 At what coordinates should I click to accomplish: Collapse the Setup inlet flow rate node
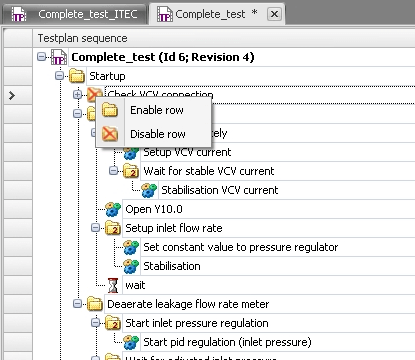click(x=95, y=228)
